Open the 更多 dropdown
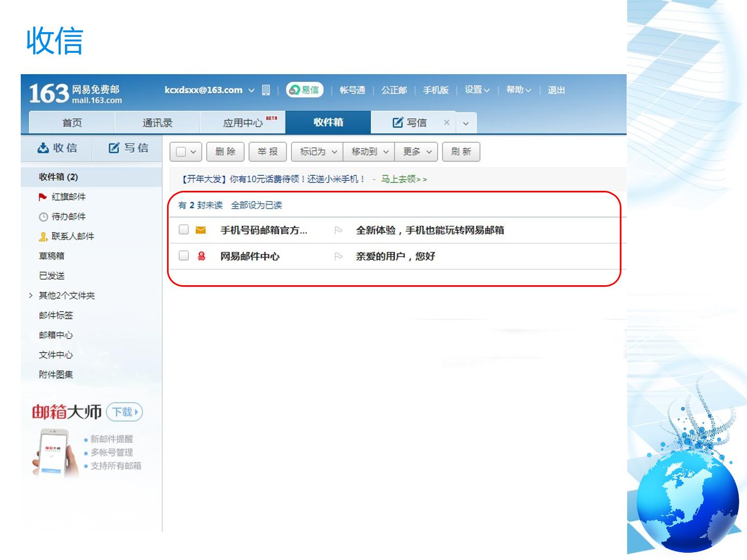Image resolution: width=747 pixels, height=560 pixels. [417, 152]
